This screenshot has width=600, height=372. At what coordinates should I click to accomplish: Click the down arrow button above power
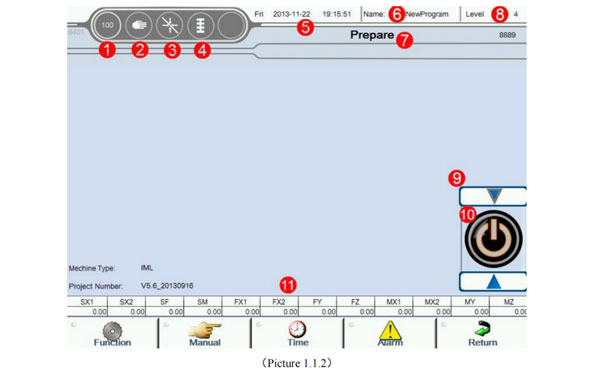click(493, 196)
